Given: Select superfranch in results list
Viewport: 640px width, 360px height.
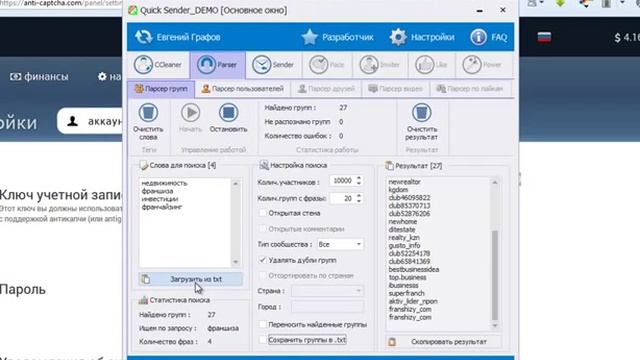Looking at the screenshot, I should tap(406, 293).
